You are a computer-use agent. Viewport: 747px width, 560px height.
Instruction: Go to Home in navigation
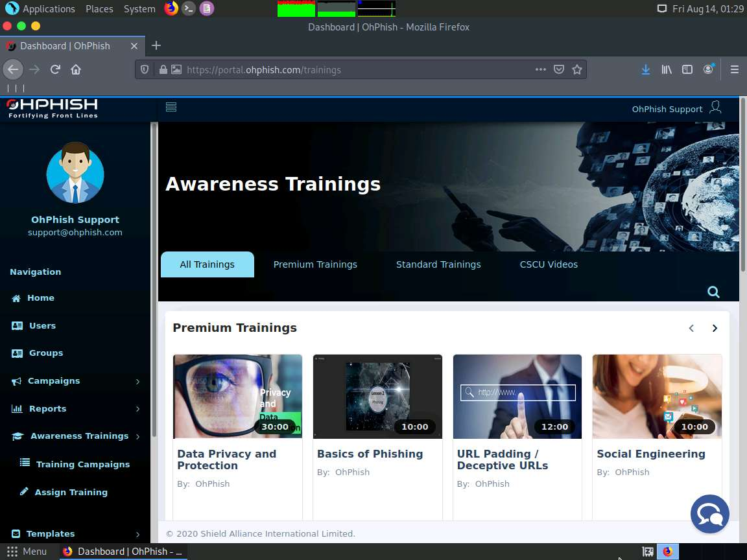click(x=33, y=298)
